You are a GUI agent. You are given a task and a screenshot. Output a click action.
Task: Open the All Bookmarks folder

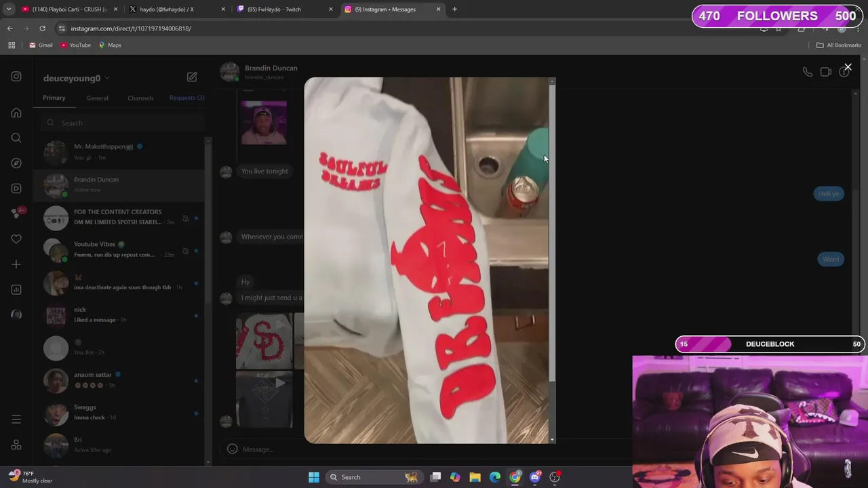point(839,45)
